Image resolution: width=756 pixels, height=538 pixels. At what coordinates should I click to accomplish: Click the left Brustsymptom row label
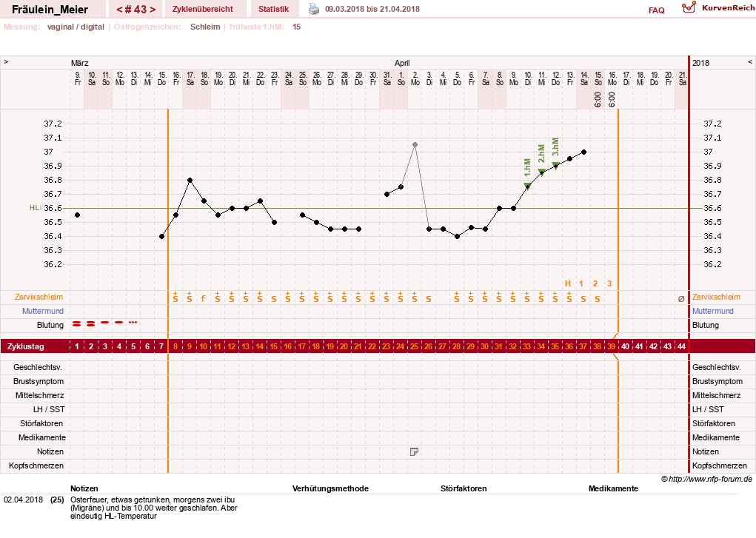(39, 381)
